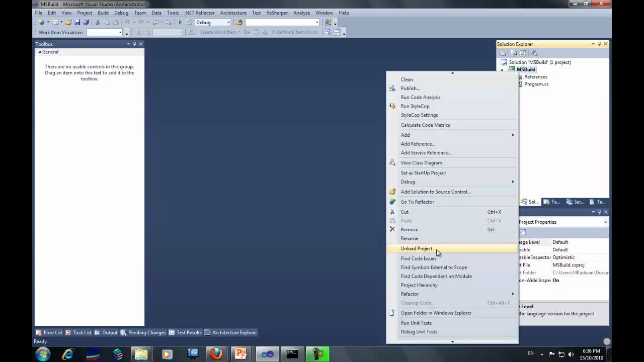Choose Calculate Code Metrics
The width and height of the screenshot is (644, 362).
(452, 125)
